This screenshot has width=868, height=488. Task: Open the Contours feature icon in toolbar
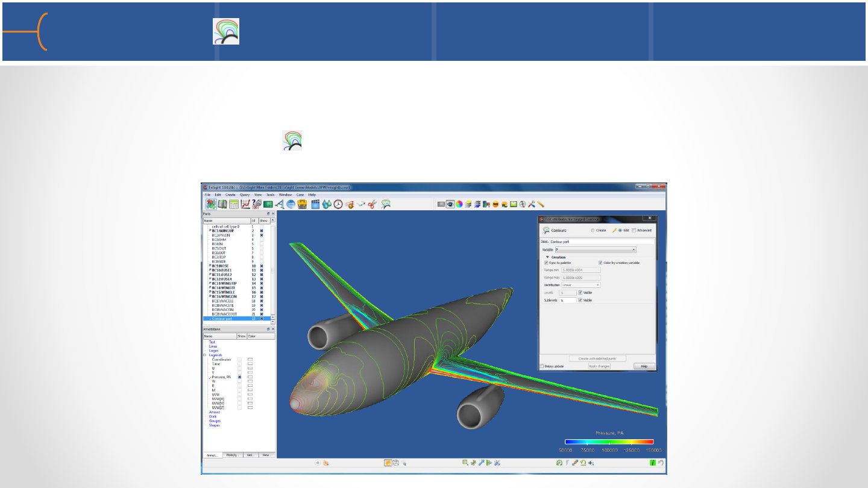coord(385,204)
